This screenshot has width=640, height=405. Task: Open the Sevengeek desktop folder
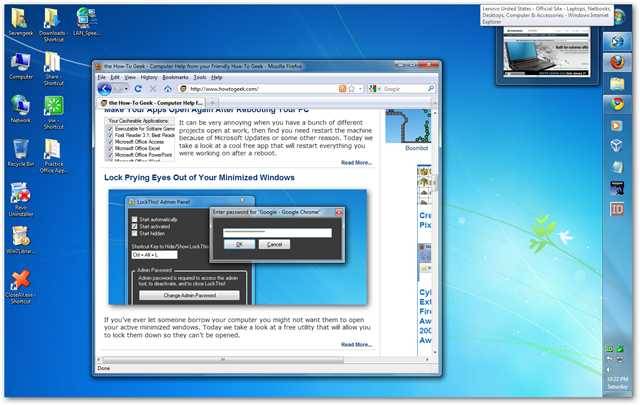(20, 22)
